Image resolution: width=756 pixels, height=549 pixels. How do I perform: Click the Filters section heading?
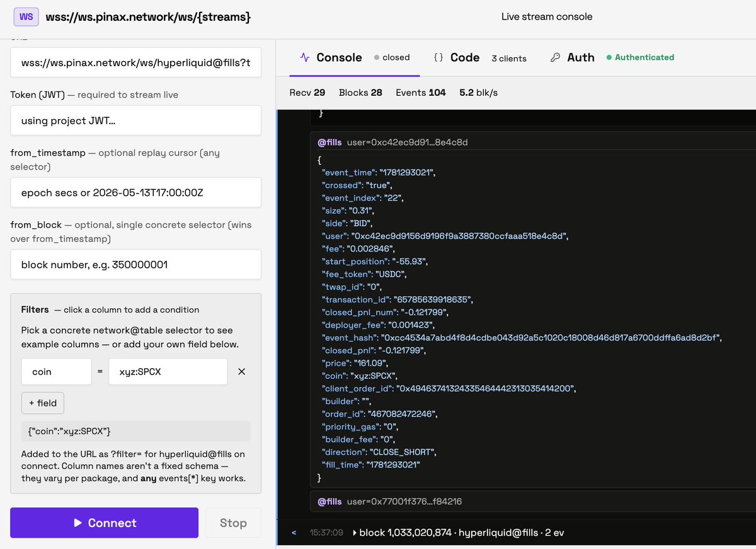point(35,309)
